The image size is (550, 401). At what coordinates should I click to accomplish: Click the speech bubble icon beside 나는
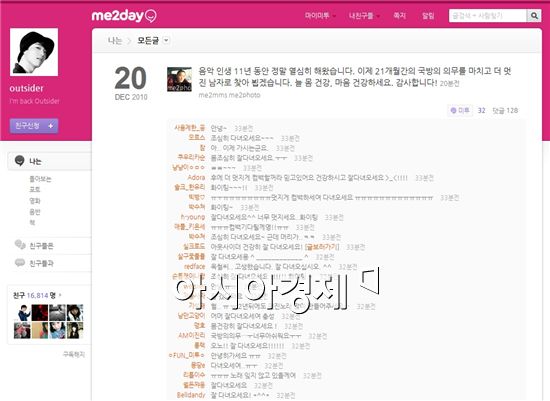[20, 161]
